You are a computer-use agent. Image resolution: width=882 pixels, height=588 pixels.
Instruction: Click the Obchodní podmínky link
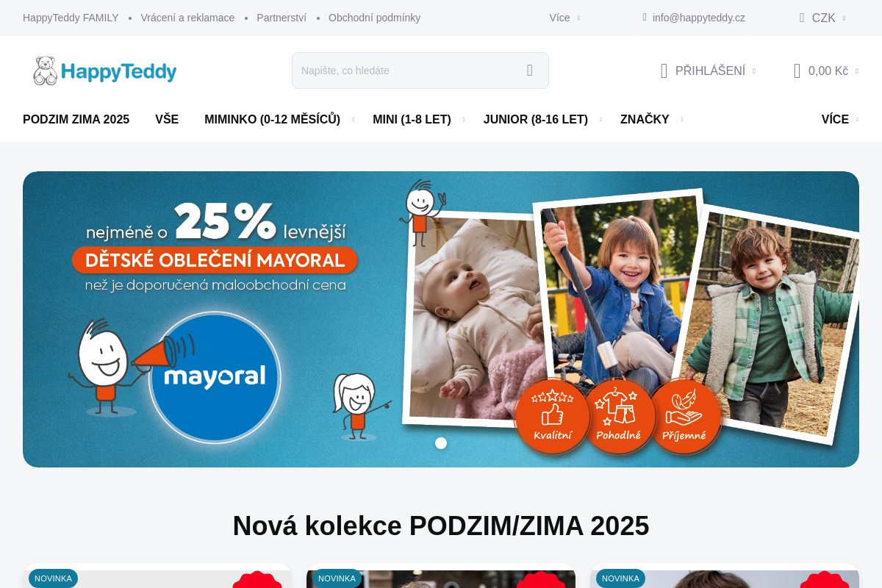coord(374,18)
